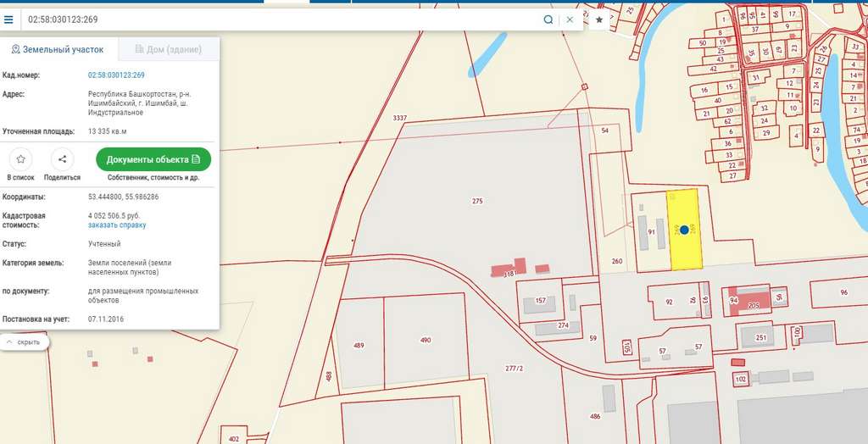Collapse info panel with скрыть button
This screenshot has width=868, height=444.
tap(24, 341)
